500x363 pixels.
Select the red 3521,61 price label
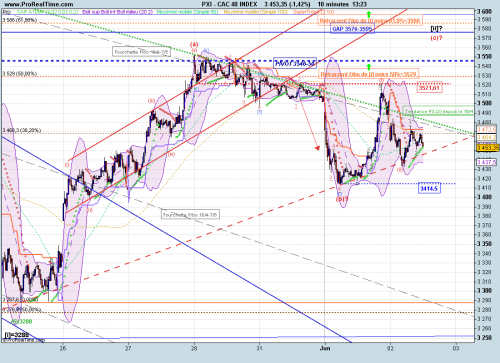[429, 88]
